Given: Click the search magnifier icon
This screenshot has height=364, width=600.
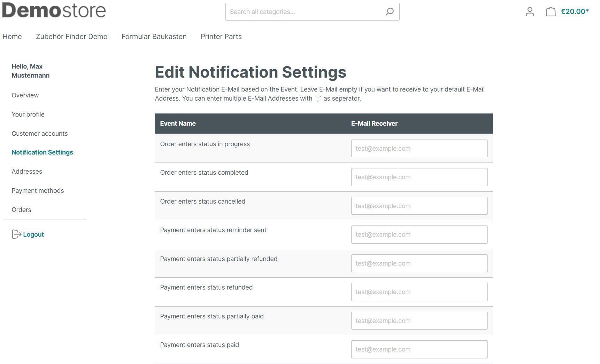Looking at the screenshot, I should [x=389, y=12].
